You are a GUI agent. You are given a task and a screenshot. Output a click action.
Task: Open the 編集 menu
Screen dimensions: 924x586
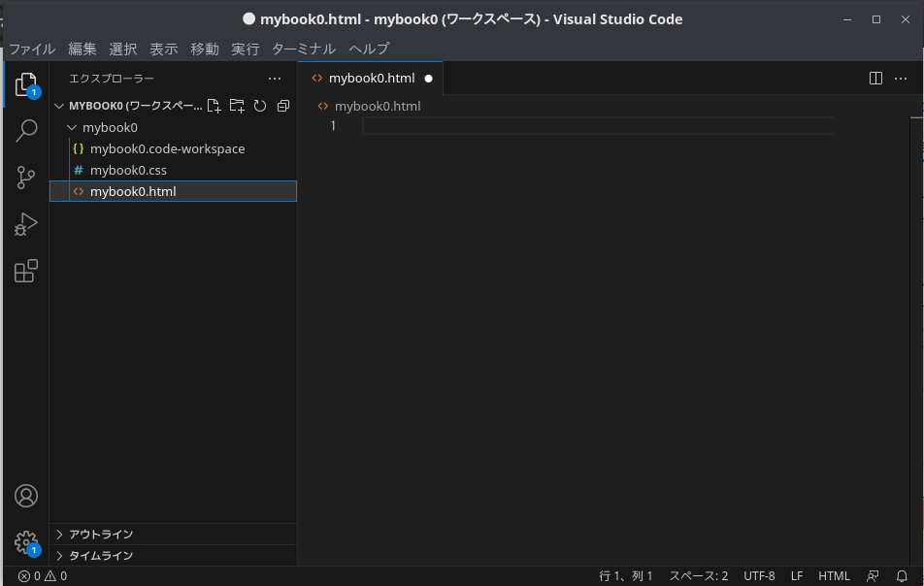(x=82, y=49)
